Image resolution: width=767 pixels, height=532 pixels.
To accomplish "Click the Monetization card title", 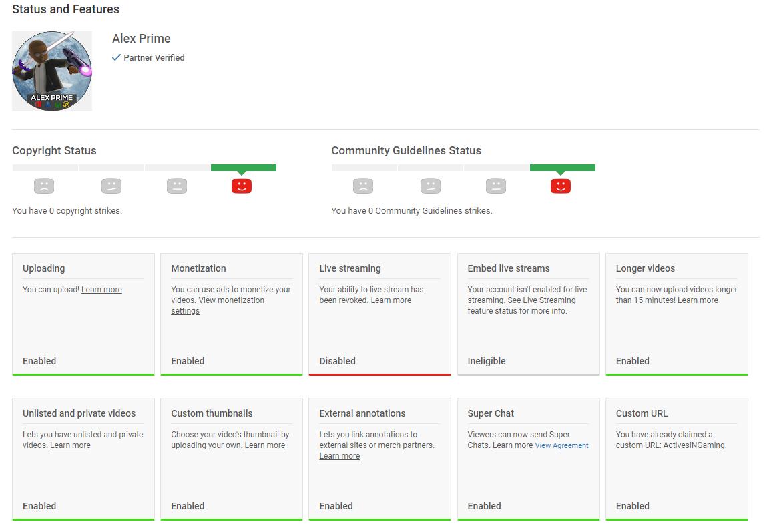I will coord(198,268).
